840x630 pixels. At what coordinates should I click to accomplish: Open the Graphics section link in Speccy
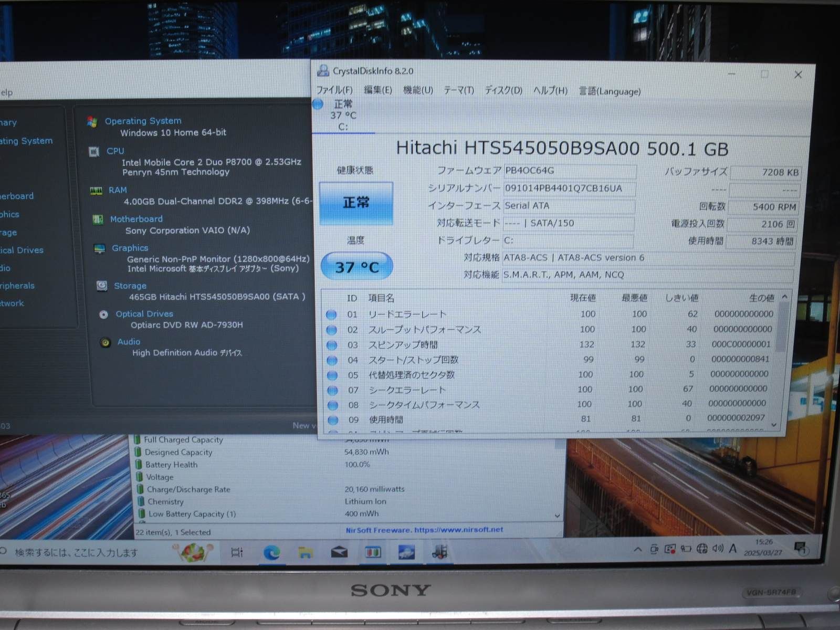tap(130, 248)
